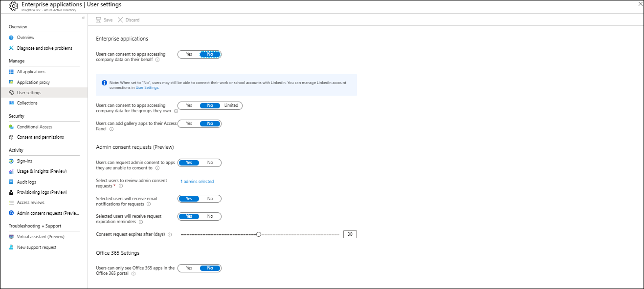Click the Discard button
This screenshot has width=644, height=289.
click(129, 20)
